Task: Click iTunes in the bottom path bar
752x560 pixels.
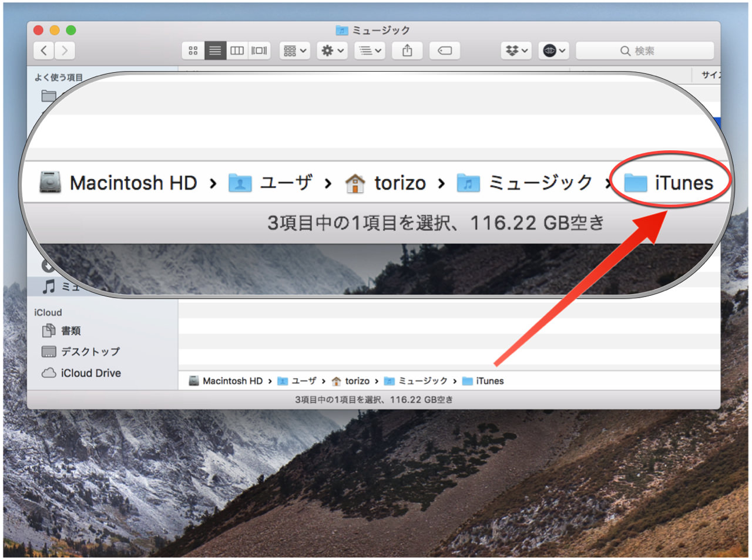Action: (490, 381)
